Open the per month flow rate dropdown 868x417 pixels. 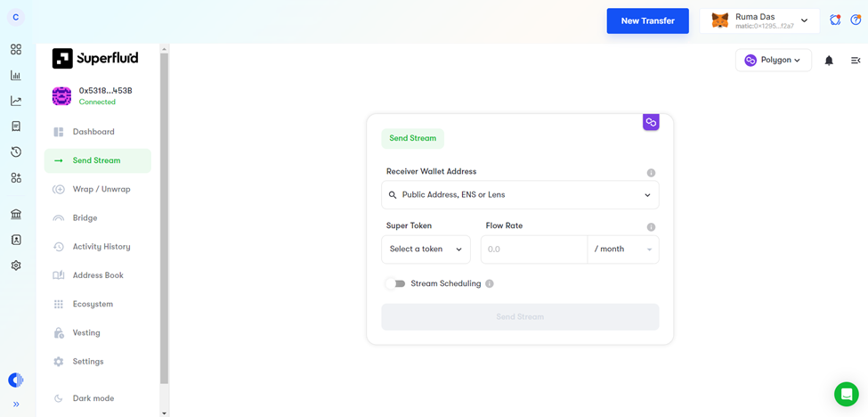(x=623, y=249)
